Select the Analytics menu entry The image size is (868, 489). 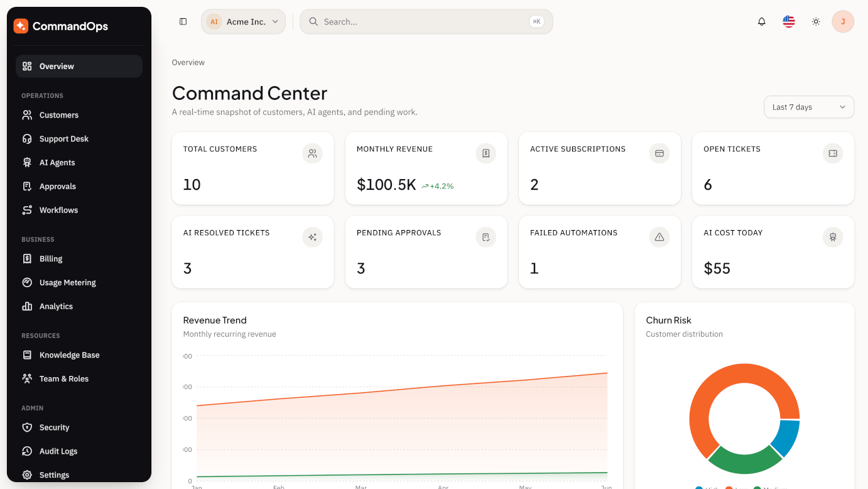(79, 307)
